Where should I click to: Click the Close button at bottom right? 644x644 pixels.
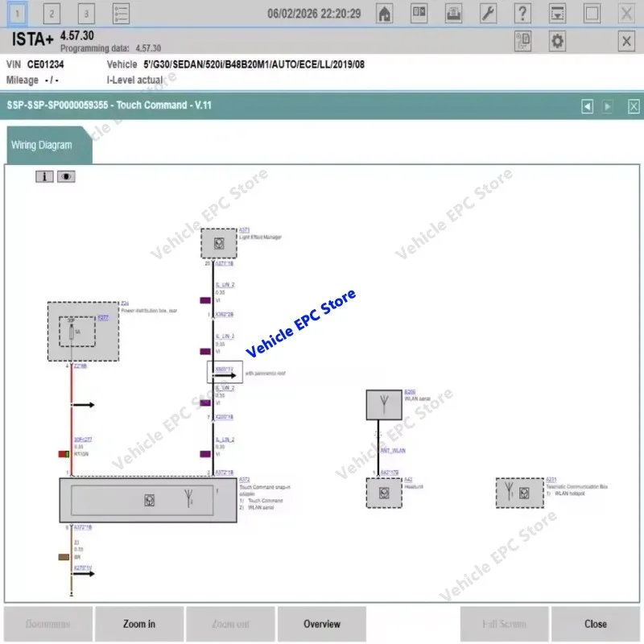[596, 624]
